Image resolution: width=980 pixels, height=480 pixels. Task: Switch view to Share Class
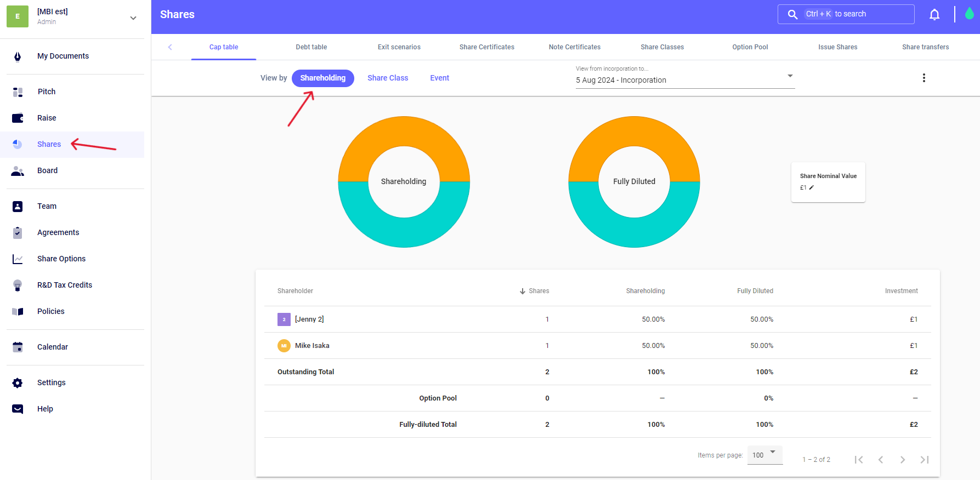coord(387,78)
